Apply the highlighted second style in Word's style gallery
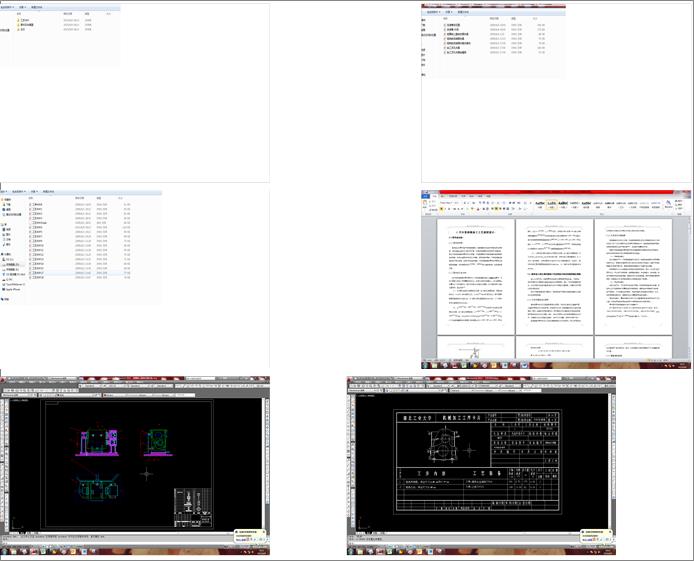Image resolution: width=694 pixels, height=561 pixels. click(x=551, y=204)
